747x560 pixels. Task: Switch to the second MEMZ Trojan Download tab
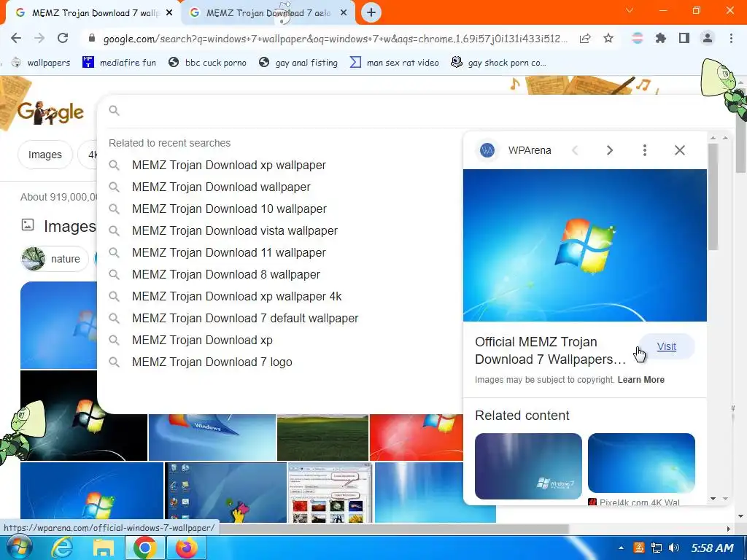coord(267,13)
